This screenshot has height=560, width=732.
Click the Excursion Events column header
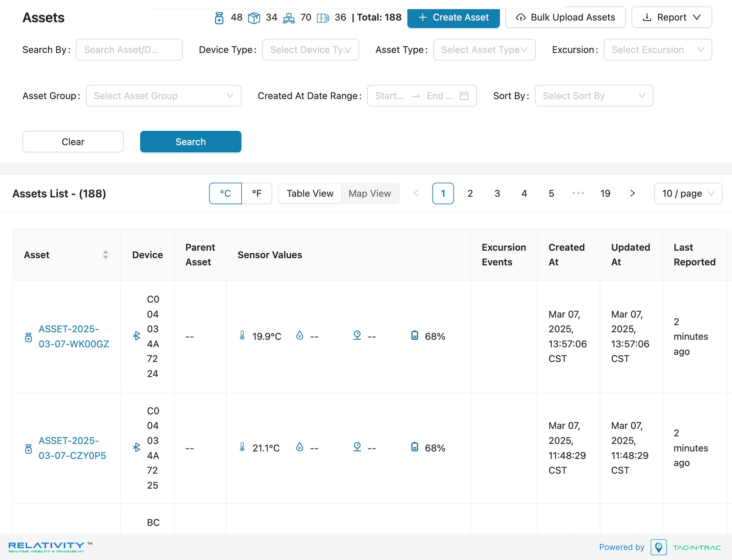point(504,255)
